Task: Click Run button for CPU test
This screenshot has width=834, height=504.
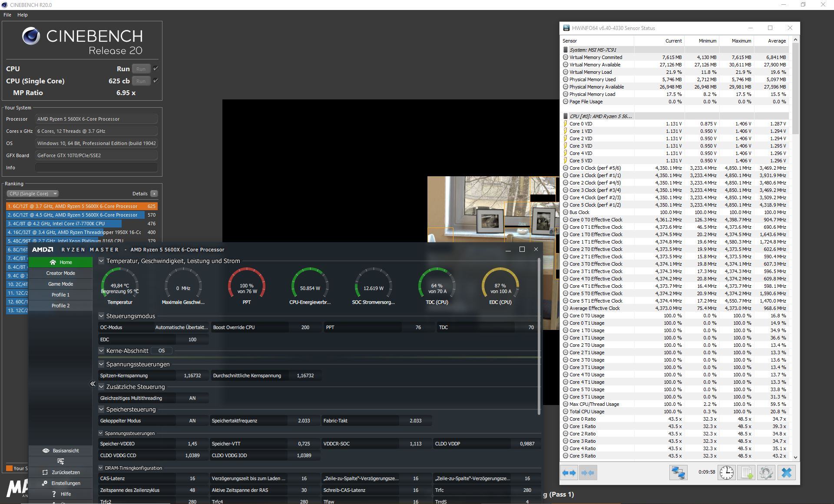Action: pyautogui.click(x=141, y=69)
